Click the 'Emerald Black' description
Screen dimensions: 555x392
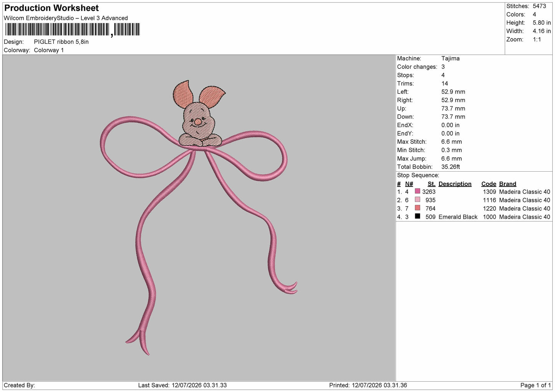tap(458, 217)
